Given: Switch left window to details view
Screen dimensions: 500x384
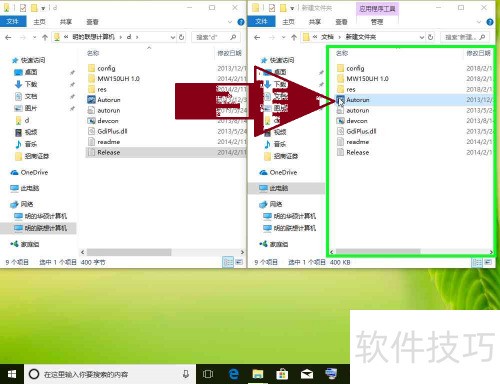Looking at the screenshot, I should tap(228, 262).
